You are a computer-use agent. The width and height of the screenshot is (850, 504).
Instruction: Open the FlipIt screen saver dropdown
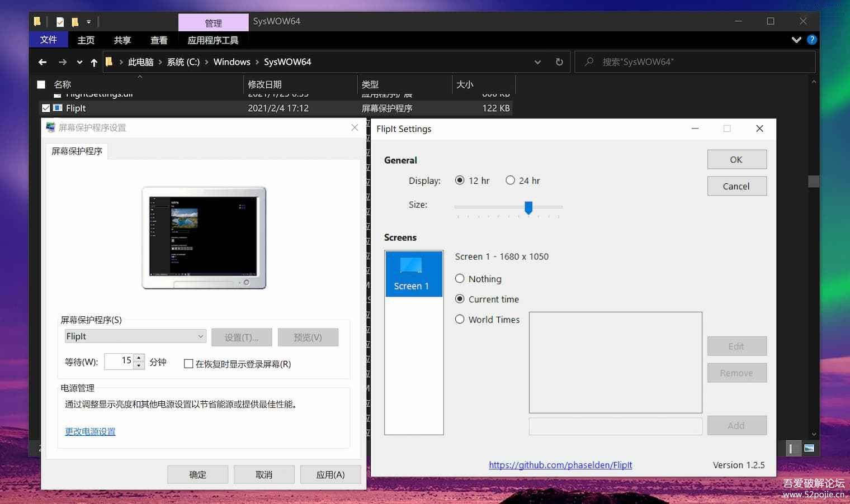[x=136, y=336]
